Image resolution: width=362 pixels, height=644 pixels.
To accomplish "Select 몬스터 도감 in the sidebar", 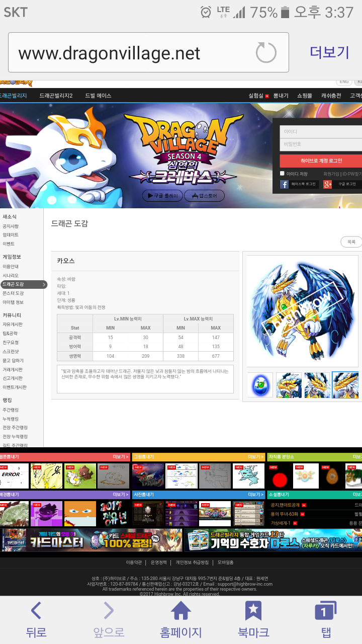I will 13,293.
